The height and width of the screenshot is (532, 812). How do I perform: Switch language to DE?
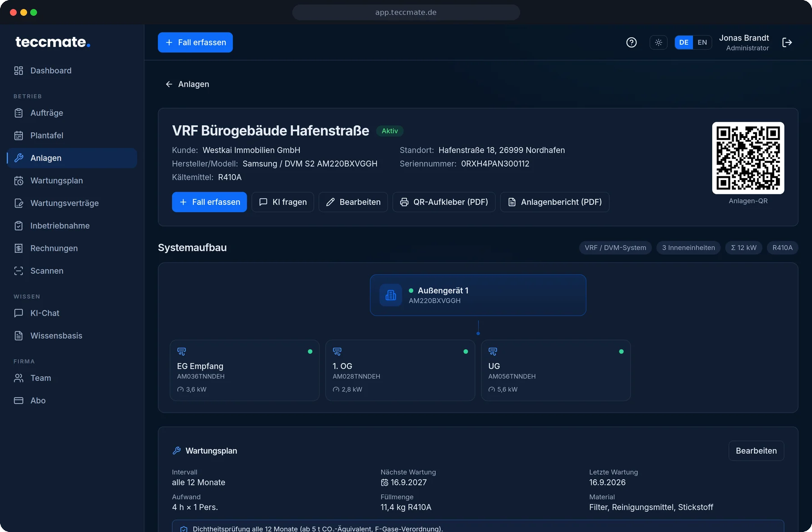pos(684,42)
